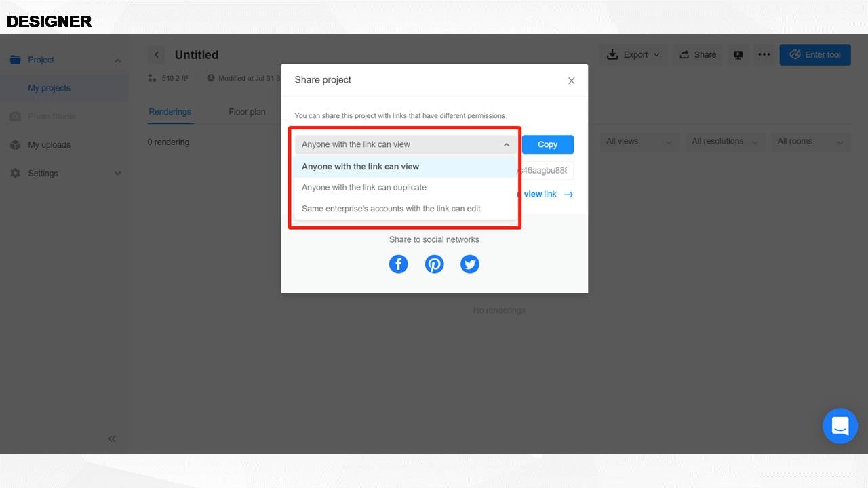868x488 pixels.
Task: Click the arrow icon after view link
Action: (x=568, y=195)
